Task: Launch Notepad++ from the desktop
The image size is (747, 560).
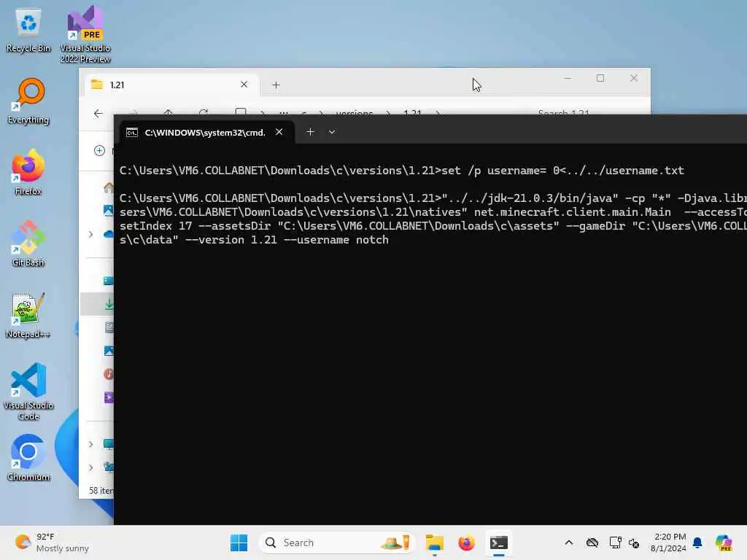Action: (x=28, y=315)
